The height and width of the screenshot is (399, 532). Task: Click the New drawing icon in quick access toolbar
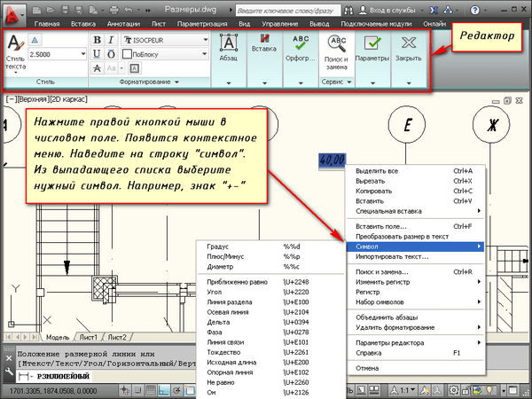[36, 10]
